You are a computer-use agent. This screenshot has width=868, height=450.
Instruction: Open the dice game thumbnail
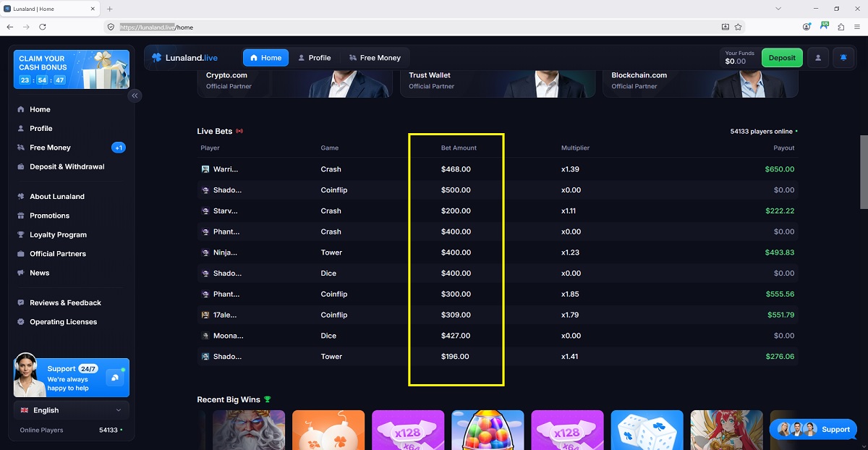[647, 430]
